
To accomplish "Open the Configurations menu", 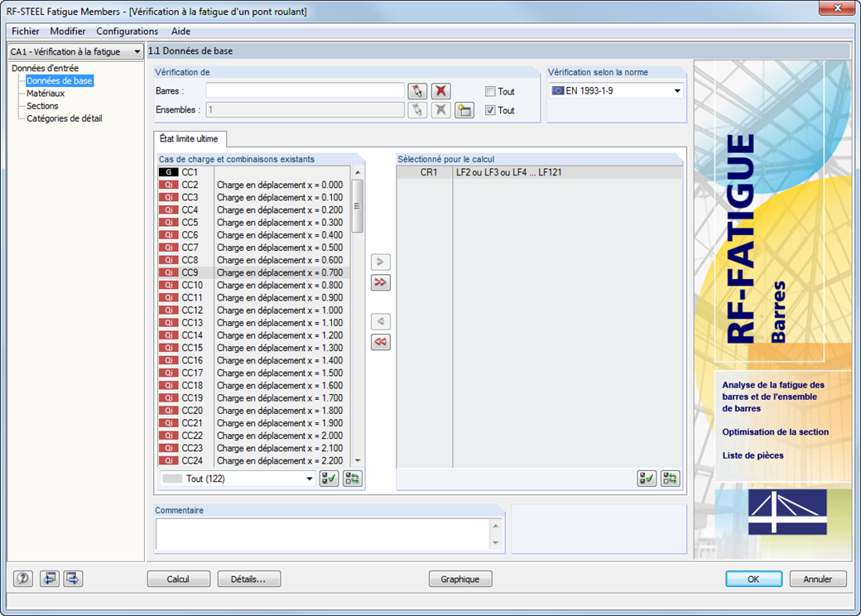I will coord(127,31).
